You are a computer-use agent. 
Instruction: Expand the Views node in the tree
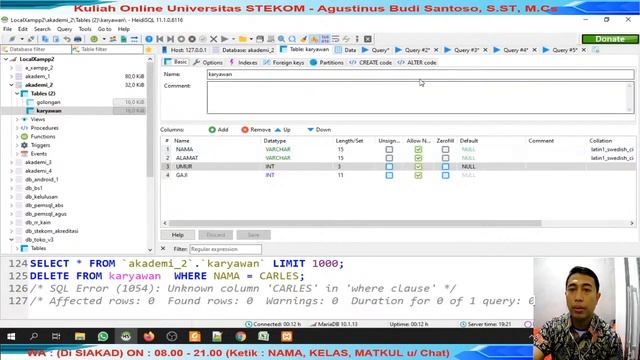[x=17, y=119]
